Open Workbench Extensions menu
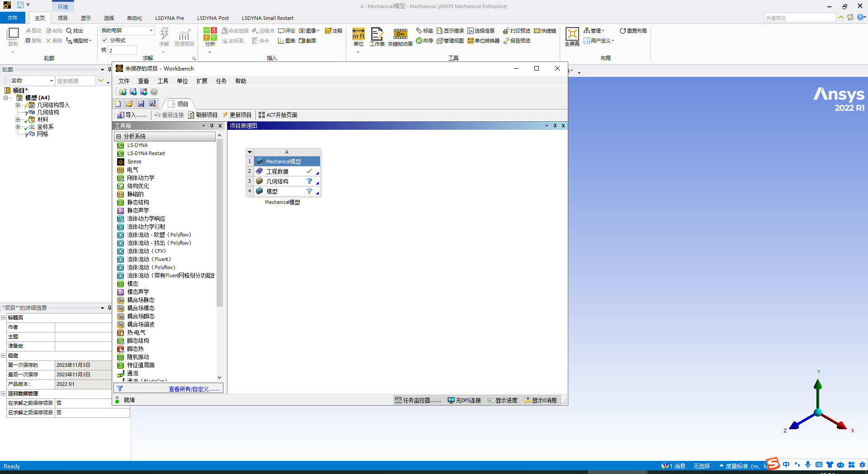Image resolution: width=868 pixels, height=474 pixels. tap(202, 81)
